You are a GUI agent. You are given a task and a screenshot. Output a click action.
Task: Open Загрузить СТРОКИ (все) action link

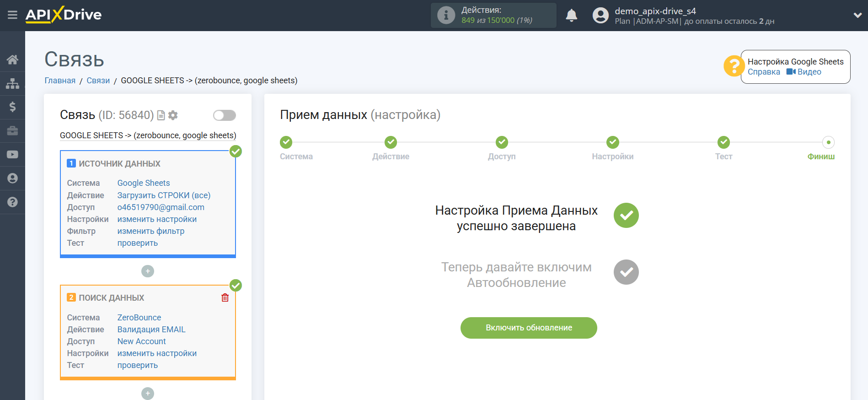tap(164, 195)
